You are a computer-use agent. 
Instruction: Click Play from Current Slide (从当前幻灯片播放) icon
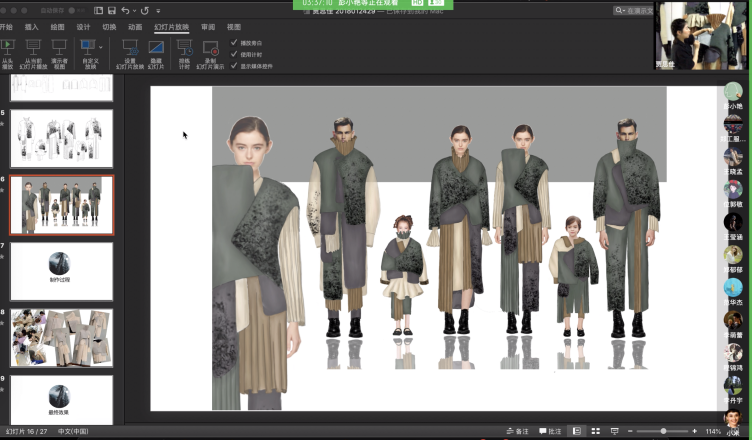click(x=33, y=47)
